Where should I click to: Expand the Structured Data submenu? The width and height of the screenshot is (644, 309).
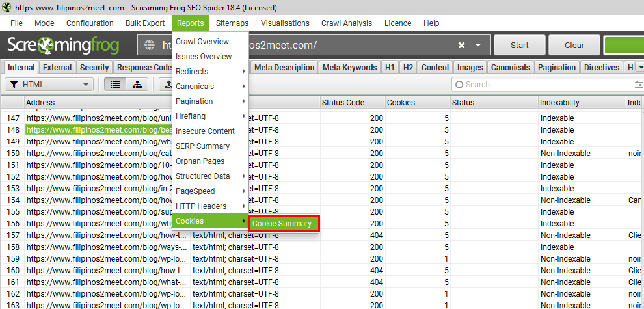210,176
